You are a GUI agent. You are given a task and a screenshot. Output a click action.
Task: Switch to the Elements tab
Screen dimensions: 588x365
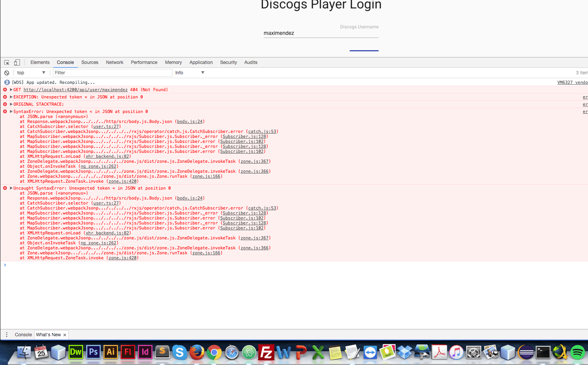click(x=40, y=62)
